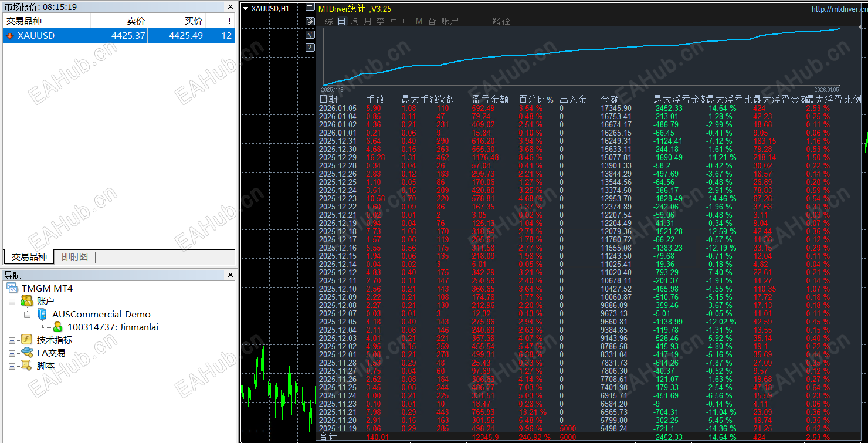
Task: Click the XAUUSD sell price 4425.37
Action: (129, 36)
